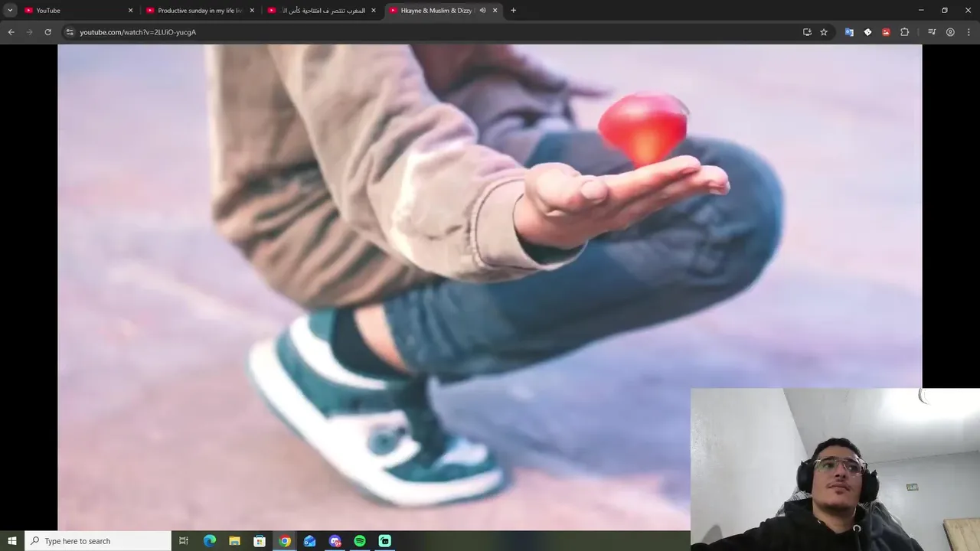Switch to the Arabic-titled المغرب tab
980x551 pixels.
click(x=320, y=10)
